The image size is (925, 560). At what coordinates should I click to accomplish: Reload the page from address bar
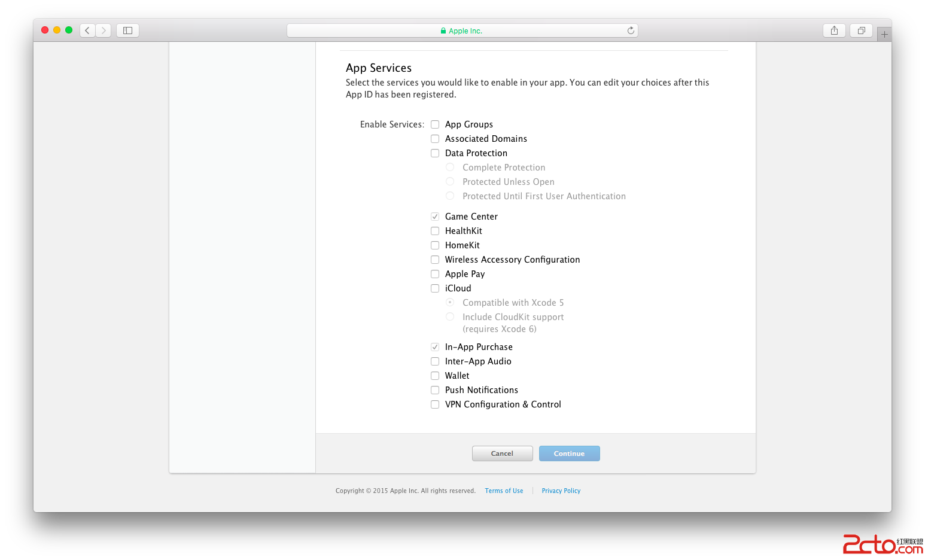[x=631, y=31]
